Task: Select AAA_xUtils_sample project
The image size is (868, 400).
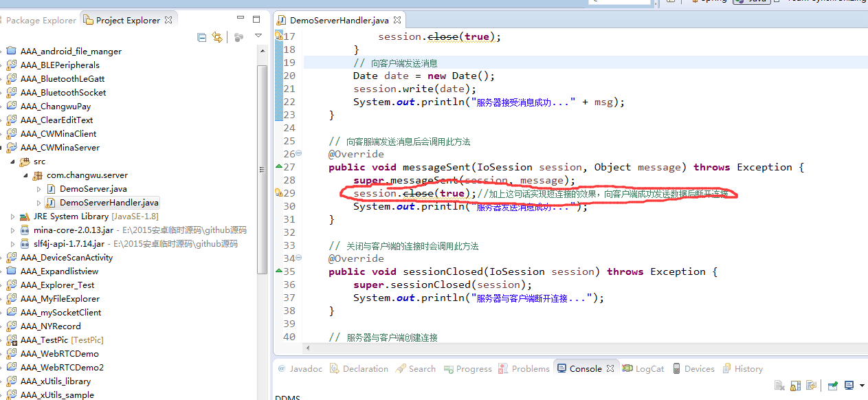Action: click(58, 395)
